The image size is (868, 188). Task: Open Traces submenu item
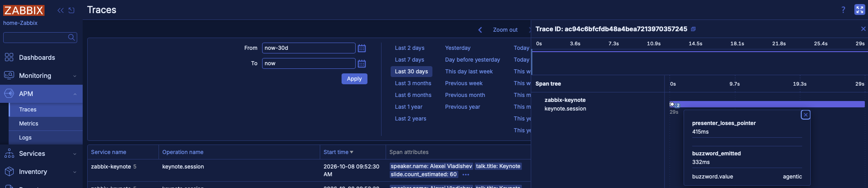click(45, 110)
